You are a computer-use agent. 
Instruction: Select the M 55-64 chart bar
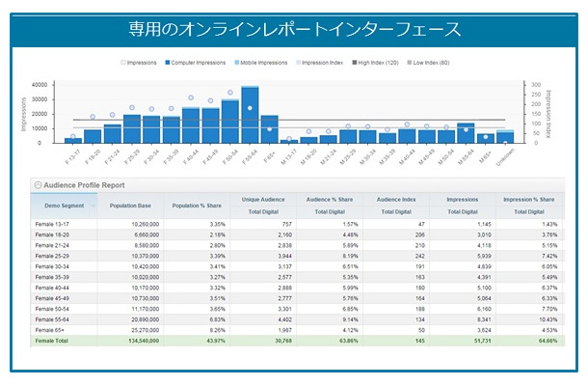[466, 133]
